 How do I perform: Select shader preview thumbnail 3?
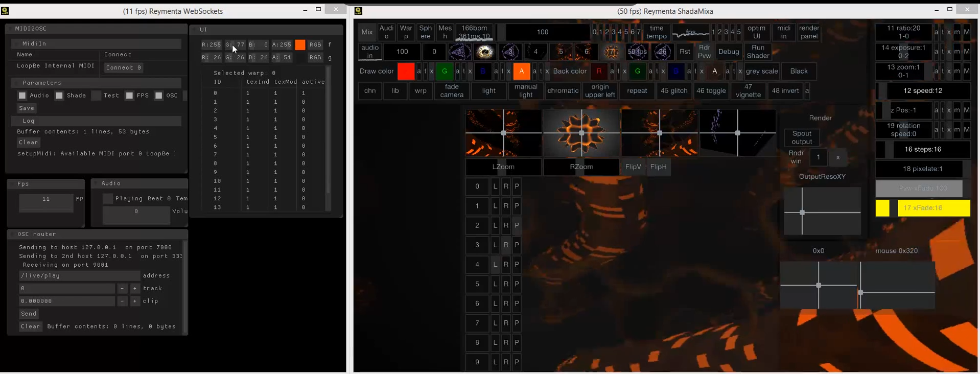(x=510, y=52)
